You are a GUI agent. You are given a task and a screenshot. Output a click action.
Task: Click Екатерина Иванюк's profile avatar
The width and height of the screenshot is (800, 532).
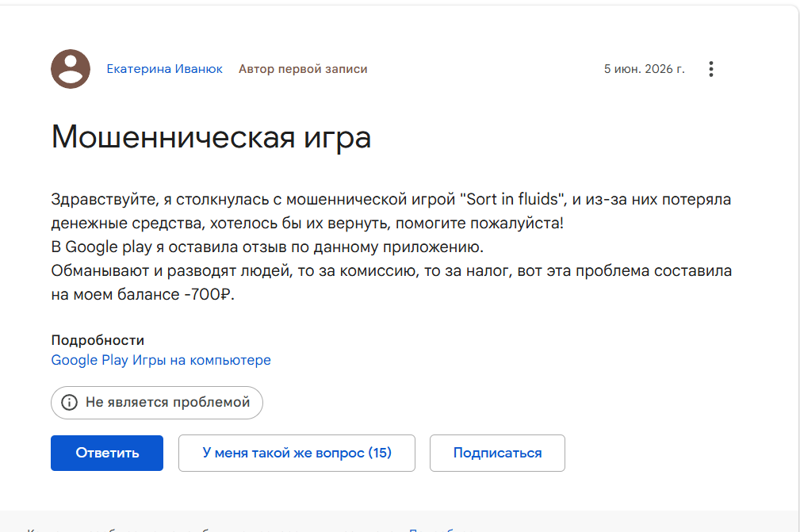pos(71,69)
